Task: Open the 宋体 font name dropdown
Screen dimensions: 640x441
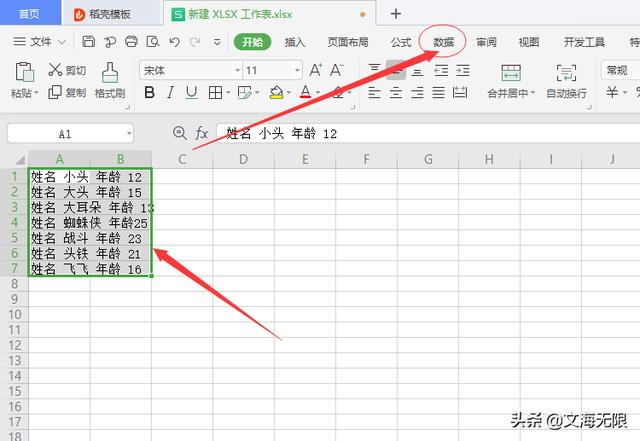Action: (x=237, y=70)
